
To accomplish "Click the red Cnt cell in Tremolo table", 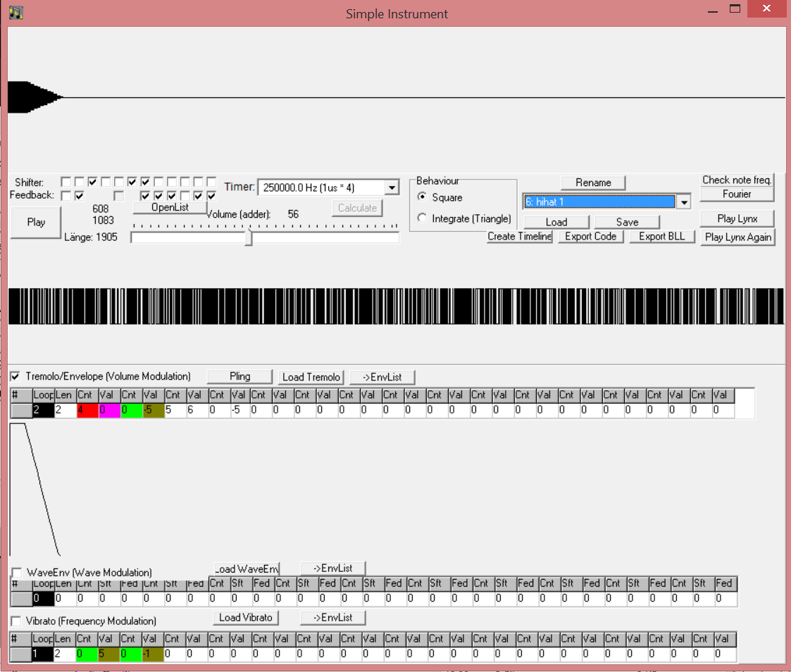I will (87, 410).
